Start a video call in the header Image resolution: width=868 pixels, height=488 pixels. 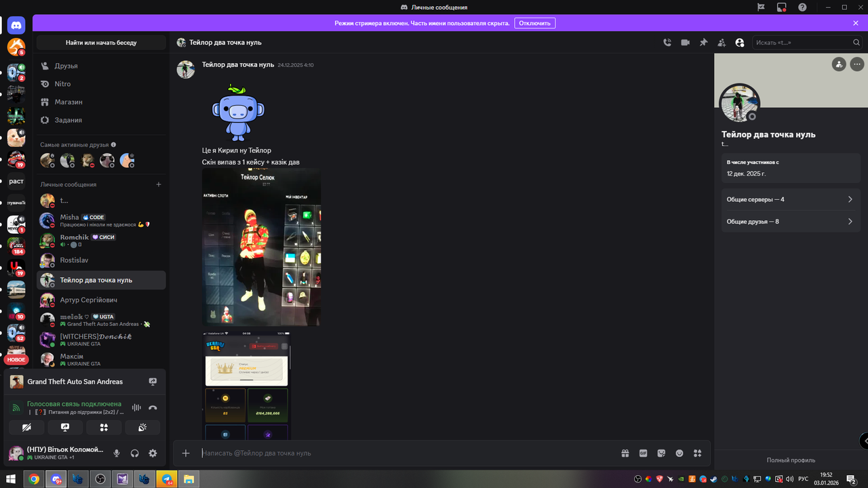[686, 43]
